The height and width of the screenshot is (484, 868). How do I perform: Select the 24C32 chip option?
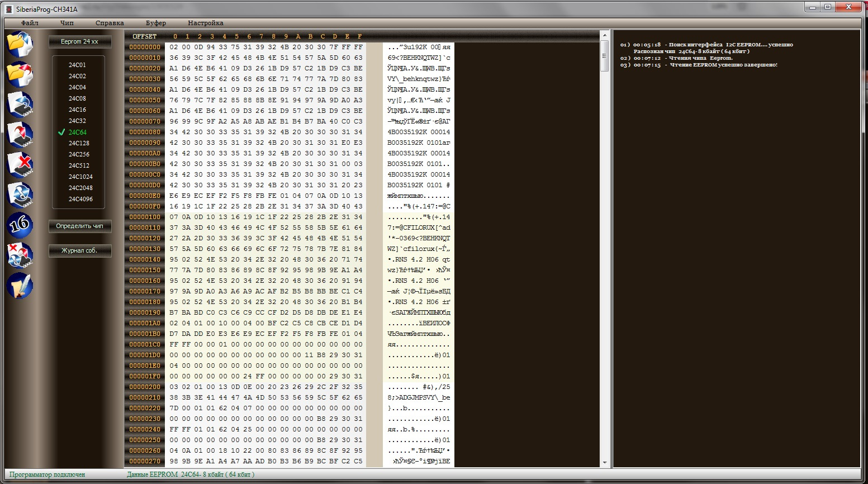coord(77,121)
